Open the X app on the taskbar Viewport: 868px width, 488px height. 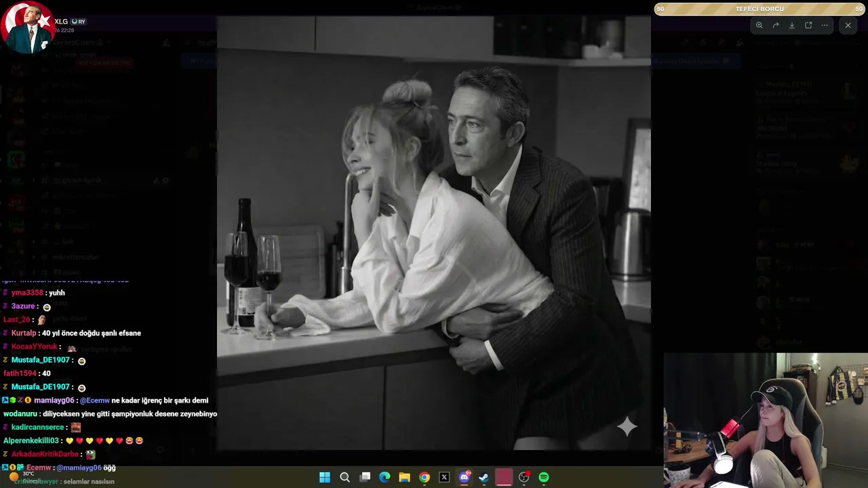pos(444,477)
